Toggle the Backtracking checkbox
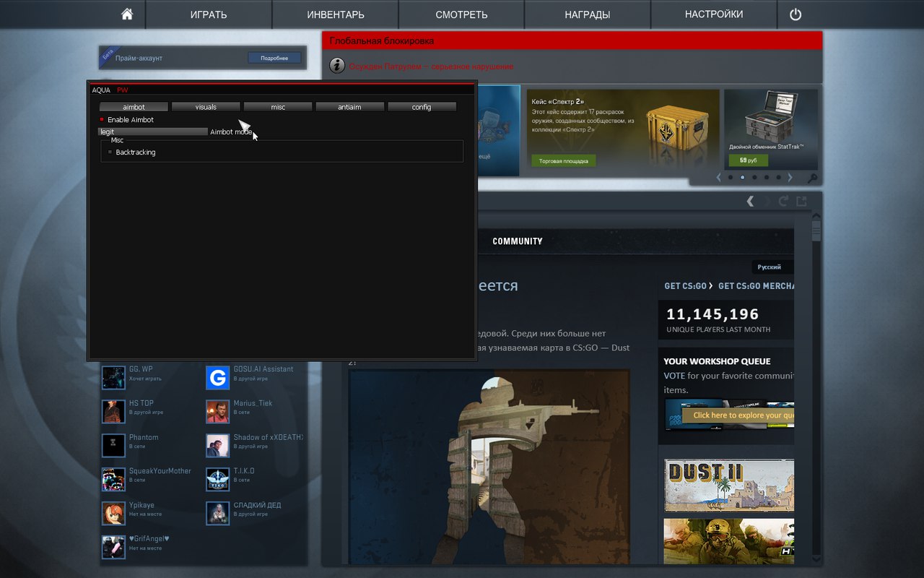The height and width of the screenshot is (578, 924). tap(110, 152)
